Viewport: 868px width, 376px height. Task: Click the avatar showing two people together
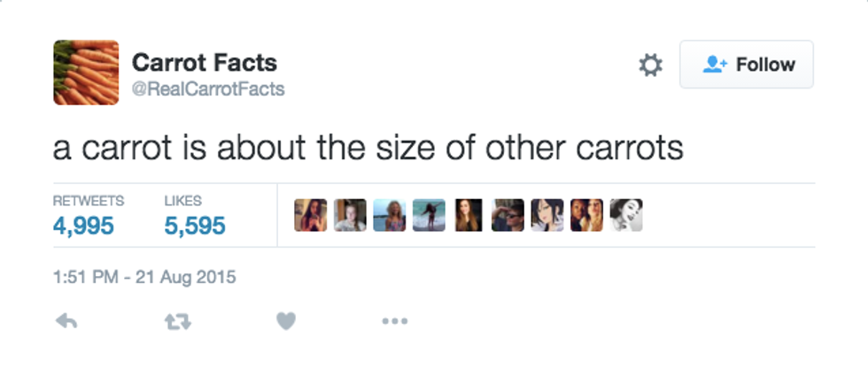coord(586,215)
